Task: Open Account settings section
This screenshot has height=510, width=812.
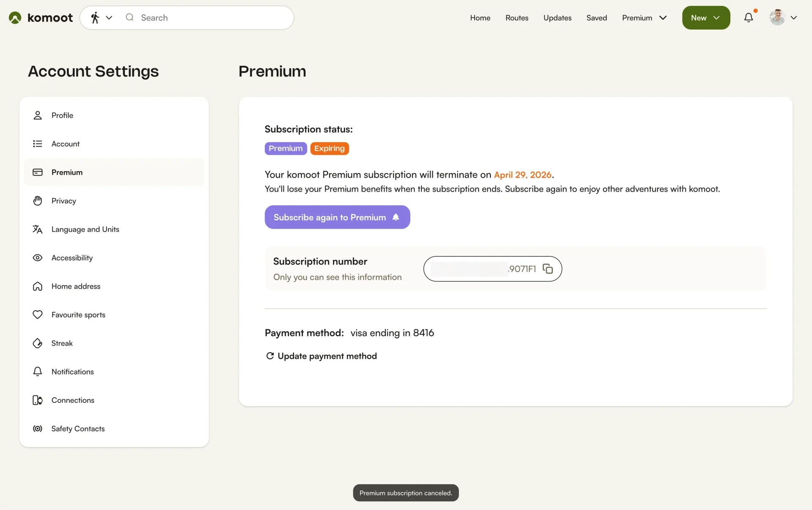Action: [x=114, y=143]
